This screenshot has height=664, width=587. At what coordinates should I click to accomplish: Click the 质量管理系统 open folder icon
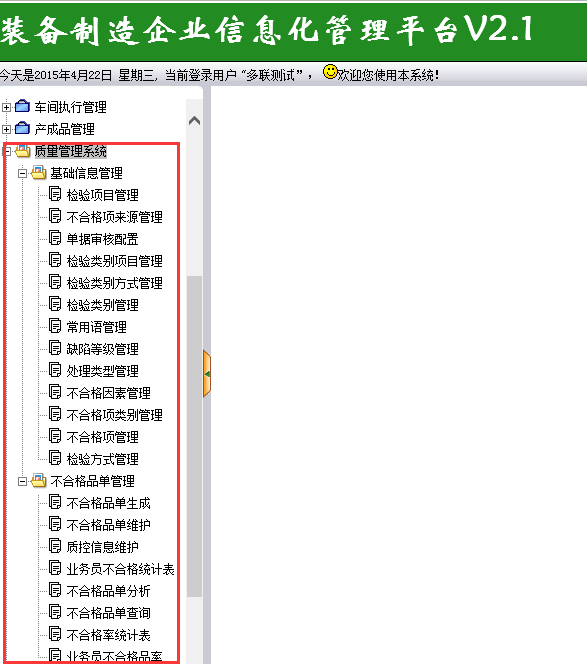pos(22,150)
